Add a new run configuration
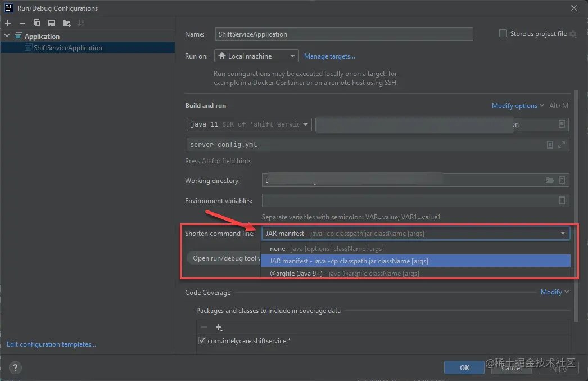The height and width of the screenshot is (381, 588). point(8,23)
